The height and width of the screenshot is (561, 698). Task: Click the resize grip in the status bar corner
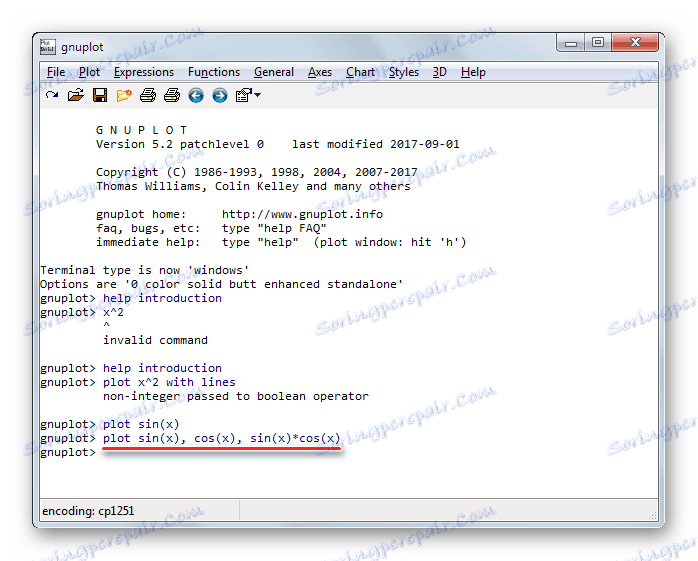(x=653, y=515)
